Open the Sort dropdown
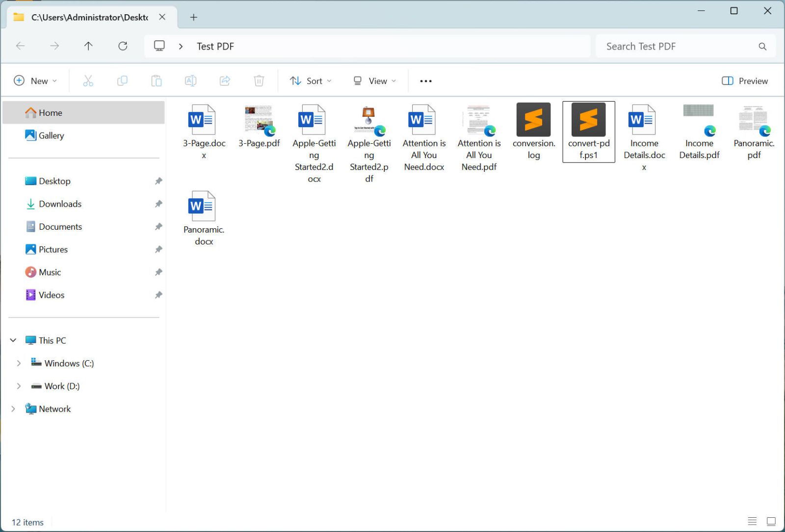 pos(311,81)
